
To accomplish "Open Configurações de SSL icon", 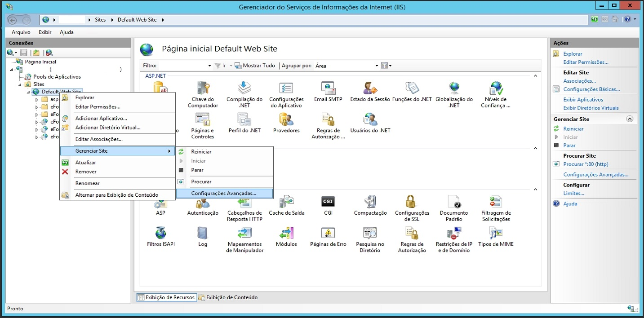I will [x=412, y=202].
